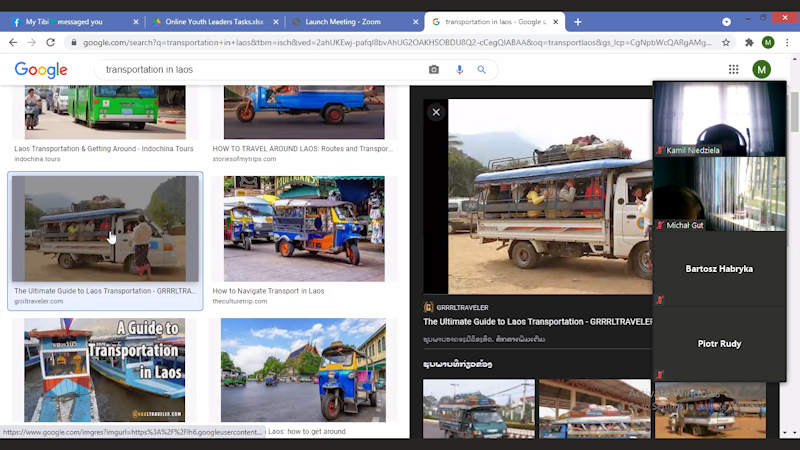Open the green bus Indochina Tours thumbnail
The height and width of the screenshot is (450, 800).
105,112
